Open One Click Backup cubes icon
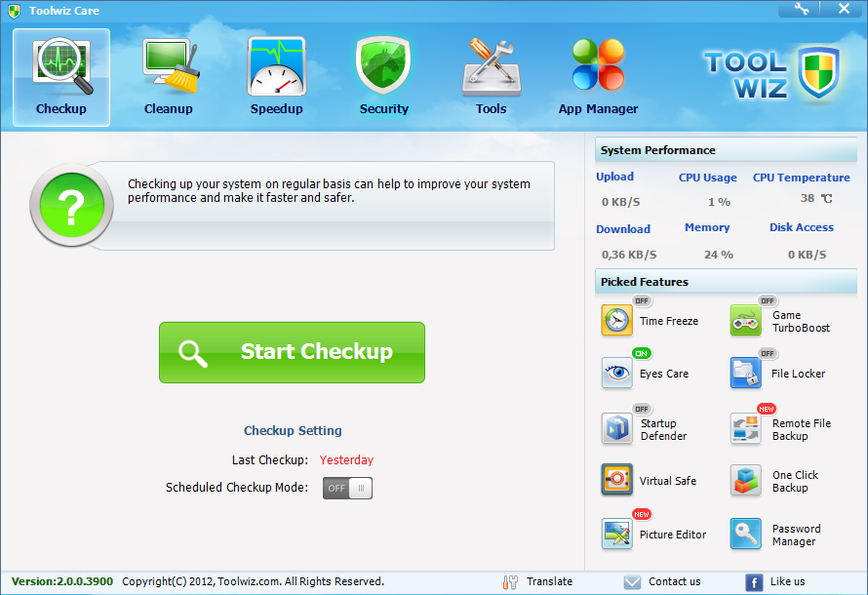 point(746,479)
